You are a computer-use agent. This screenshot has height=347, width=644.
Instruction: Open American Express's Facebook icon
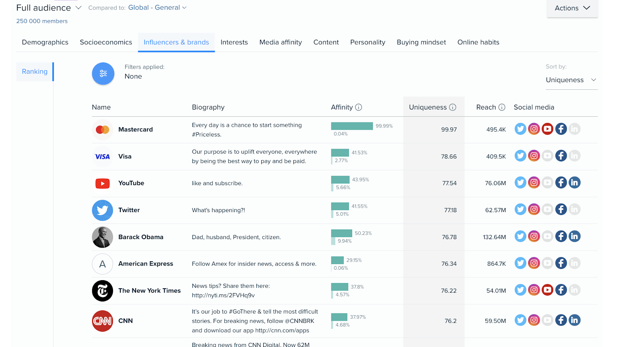coord(561,263)
